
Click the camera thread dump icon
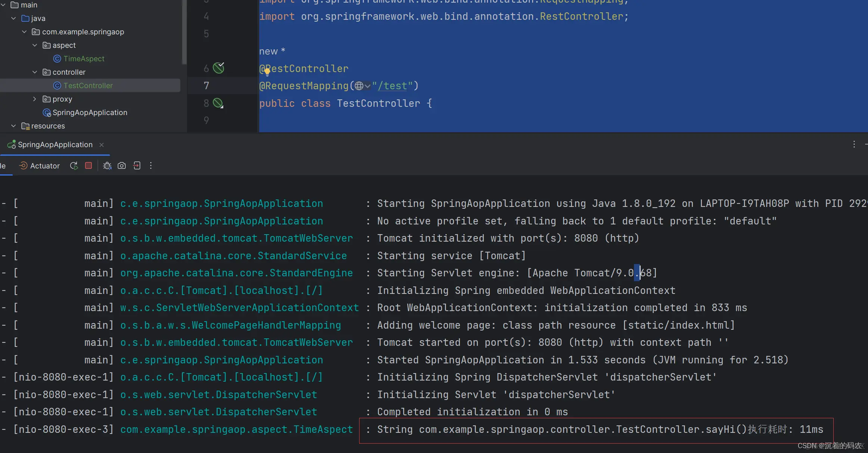click(122, 166)
